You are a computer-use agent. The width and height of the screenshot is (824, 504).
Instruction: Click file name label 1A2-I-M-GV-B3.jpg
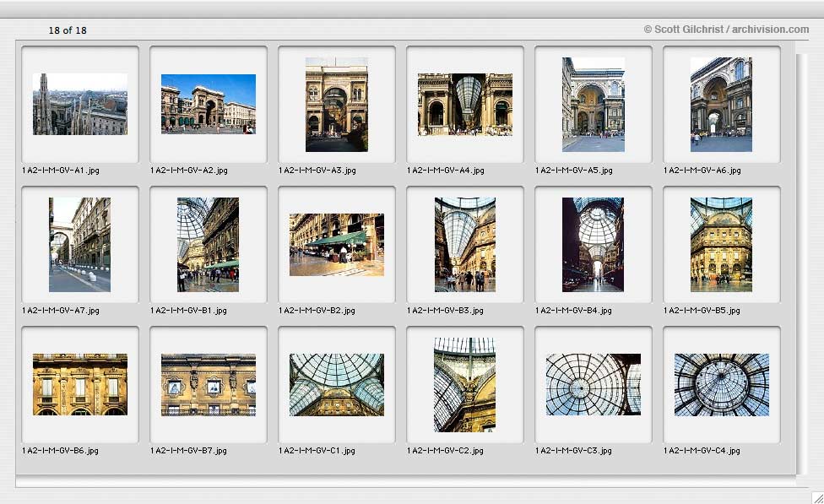(445, 311)
